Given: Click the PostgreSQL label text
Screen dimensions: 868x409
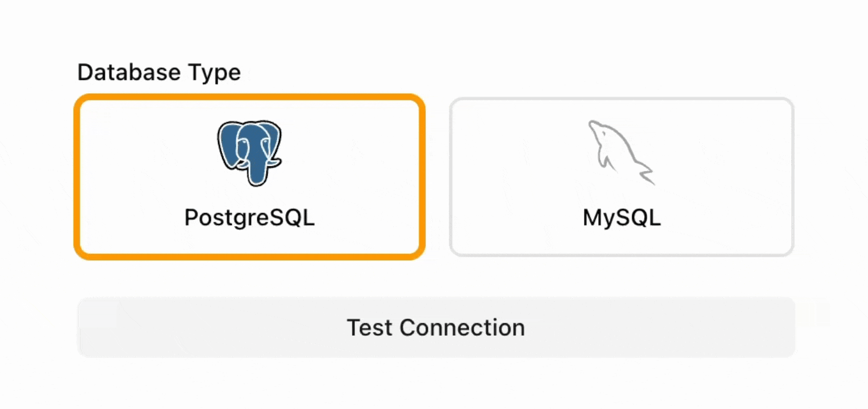Looking at the screenshot, I should (249, 217).
